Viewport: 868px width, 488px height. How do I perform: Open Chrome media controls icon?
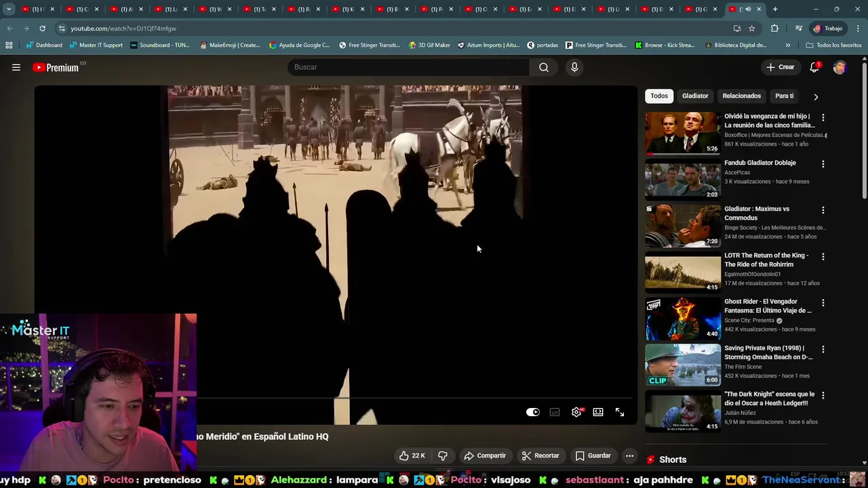(x=798, y=28)
